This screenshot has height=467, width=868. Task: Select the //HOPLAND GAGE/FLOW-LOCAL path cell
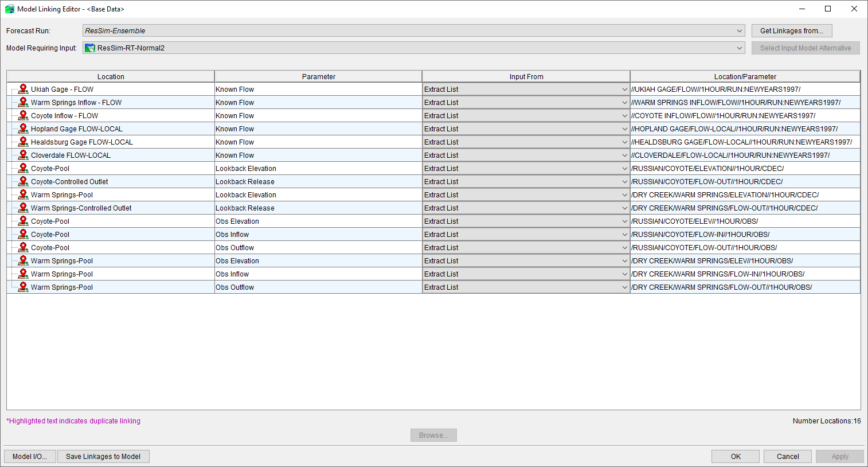tap(745, 129)
